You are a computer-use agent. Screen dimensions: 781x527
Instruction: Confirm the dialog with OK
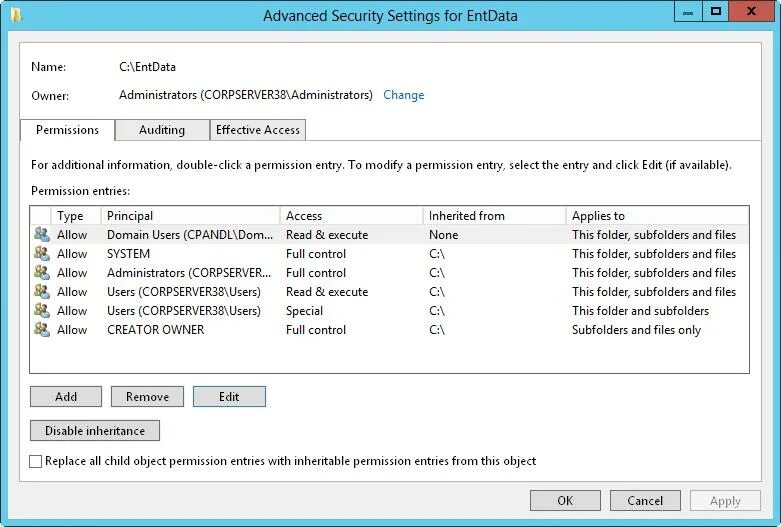(x=565, y=501)
